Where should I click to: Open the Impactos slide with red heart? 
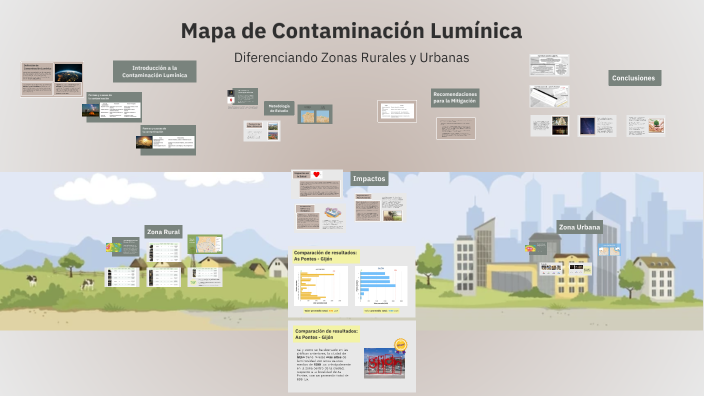[317, 184]
